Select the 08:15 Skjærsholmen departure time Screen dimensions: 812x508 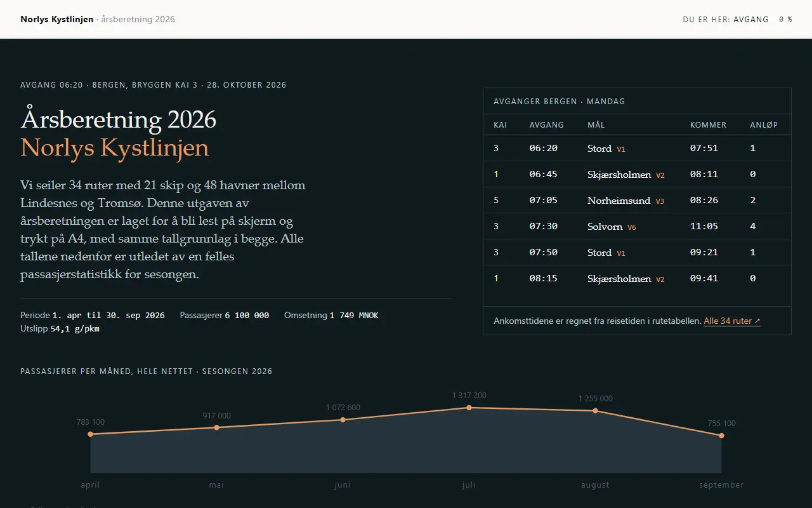[x=544, y=278]
